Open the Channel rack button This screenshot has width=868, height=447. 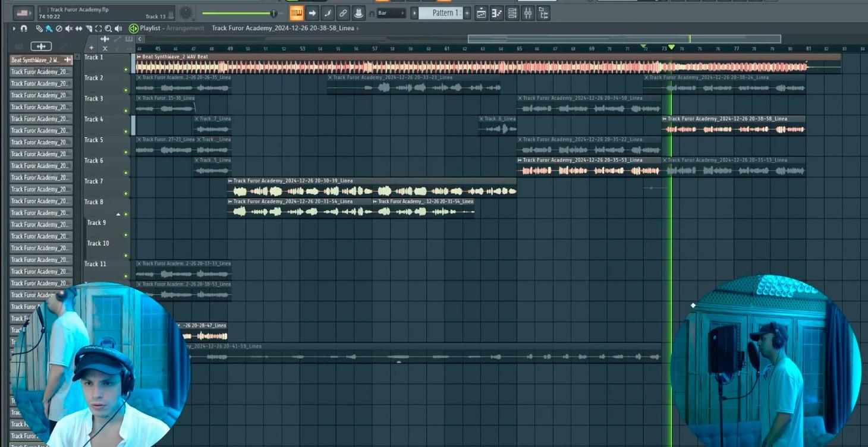click(512, 13)
